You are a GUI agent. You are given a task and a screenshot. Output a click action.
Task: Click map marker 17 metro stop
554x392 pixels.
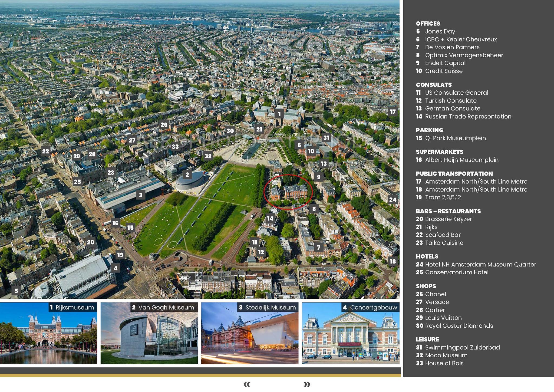pyautogui.click(x=393, y=111)
